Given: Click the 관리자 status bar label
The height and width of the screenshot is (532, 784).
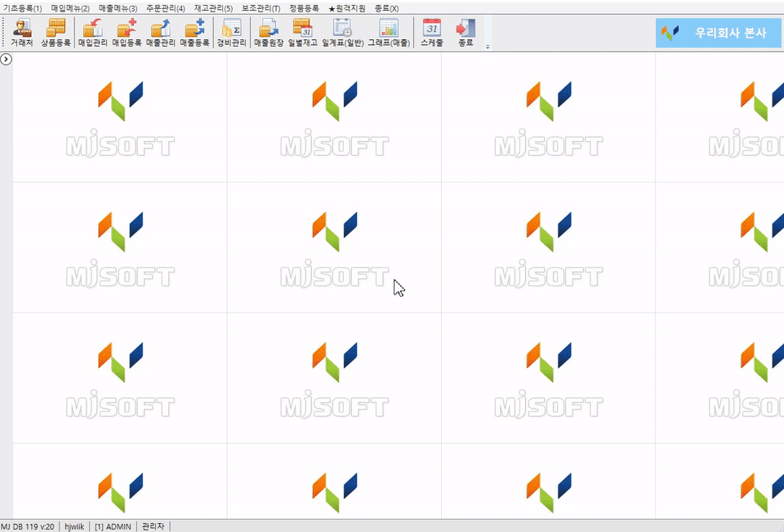Looking at the screenshot, I should tap(153, 526).
